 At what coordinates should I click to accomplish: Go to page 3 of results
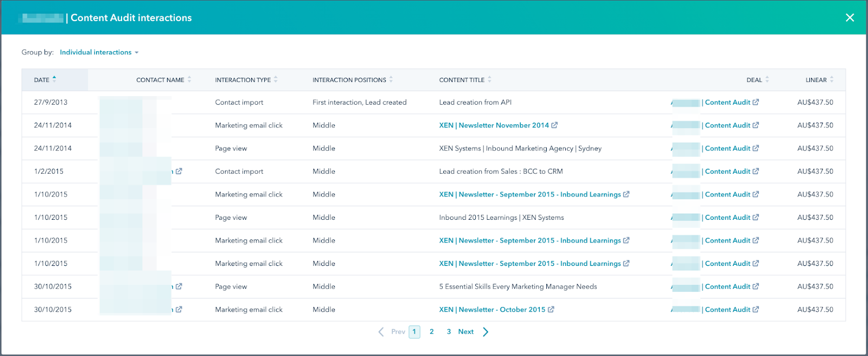click(449, 332)
